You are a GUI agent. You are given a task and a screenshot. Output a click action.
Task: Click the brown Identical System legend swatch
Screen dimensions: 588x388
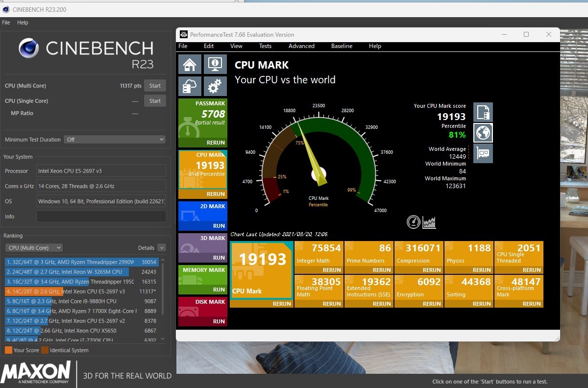[x=45, y=350]
